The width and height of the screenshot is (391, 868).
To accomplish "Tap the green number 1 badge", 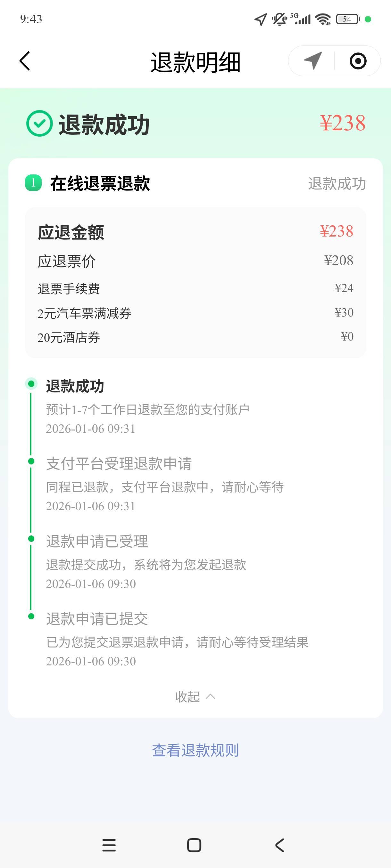I will pos(33,183).
